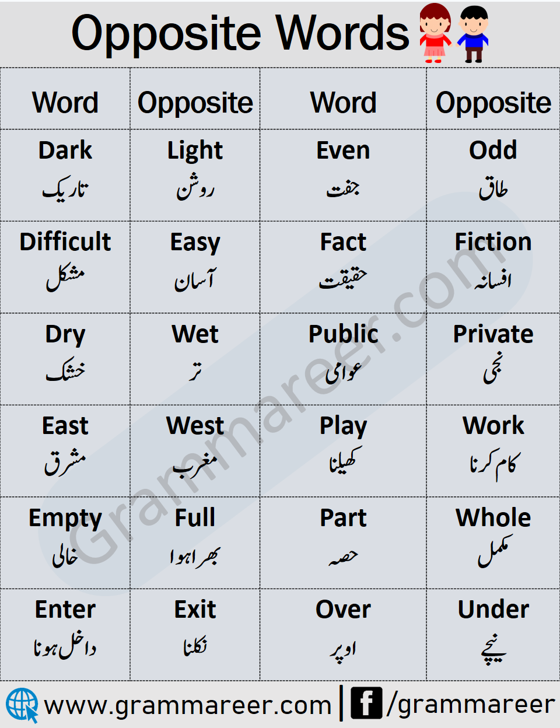Select the Exit opposite cell
This screenshot has height=728, width=560.
(195, 635)
